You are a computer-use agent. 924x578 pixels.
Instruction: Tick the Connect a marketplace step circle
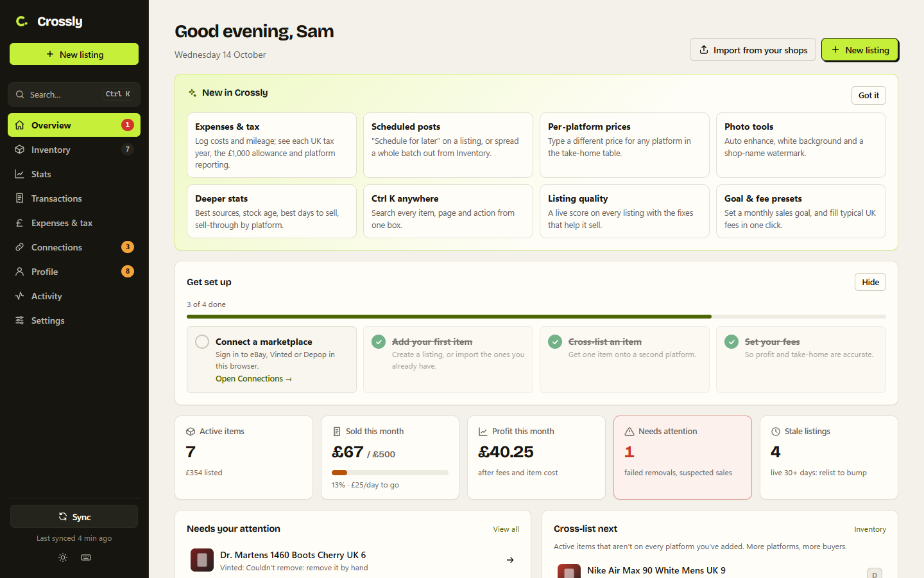pyautogui.click(x=202, y=342)
